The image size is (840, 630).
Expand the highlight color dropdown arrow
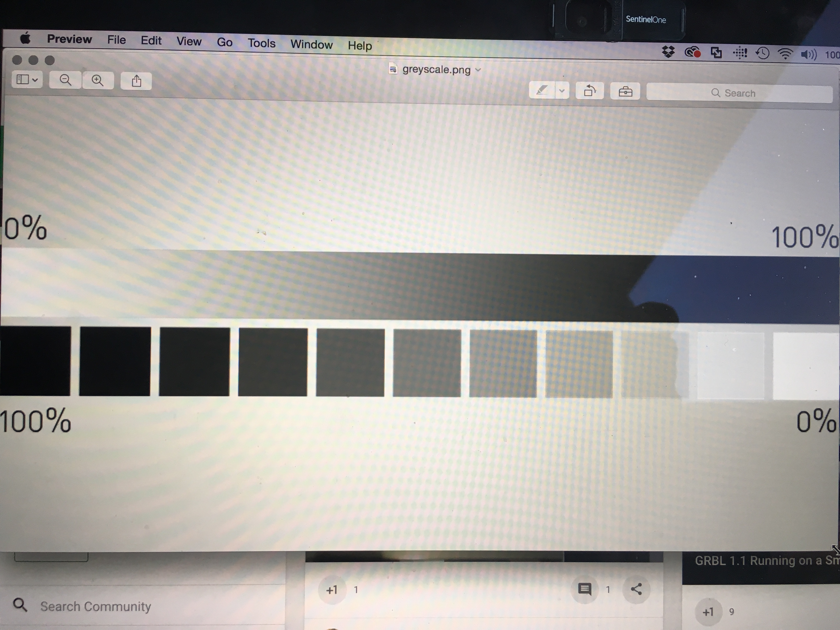click(562, 91)
